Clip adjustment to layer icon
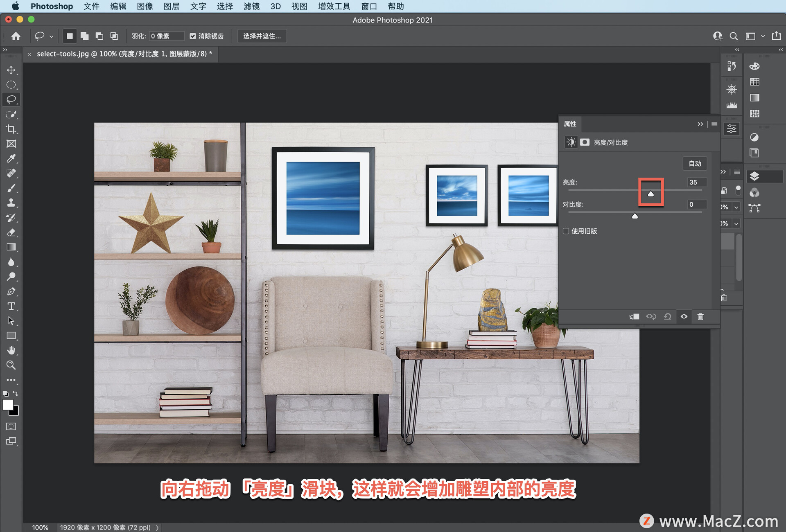The width and height of the screenshot is (786, 532). pos(634,316)
